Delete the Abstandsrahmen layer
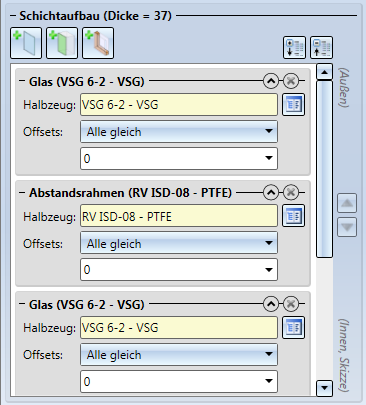Image resolution: width=366 pixels, height=405 pixels. tap(291, 192)
